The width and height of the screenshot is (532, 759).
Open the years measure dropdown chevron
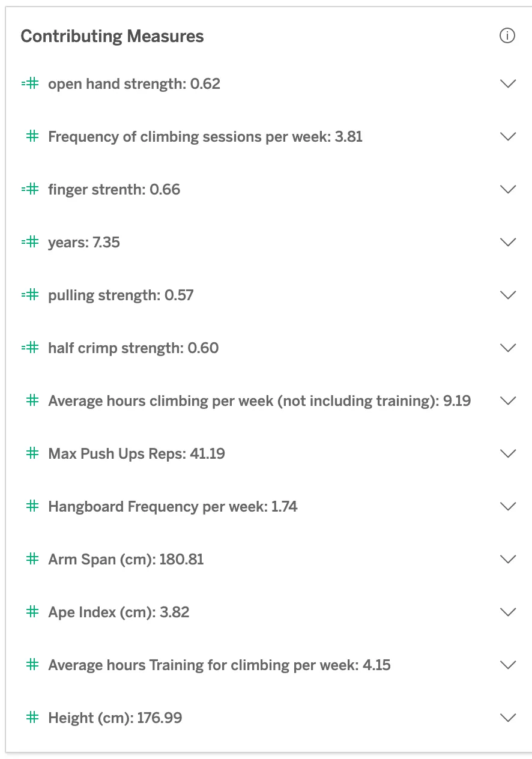(508, 242)
